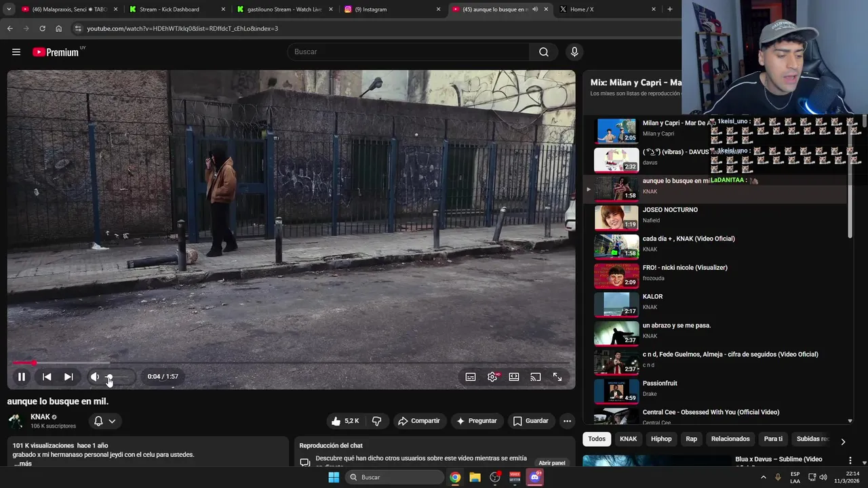Open the Compartir share dialog
The width and height of the screenshot is (868, 488).
pyautogui.click(x=418, y=421)
